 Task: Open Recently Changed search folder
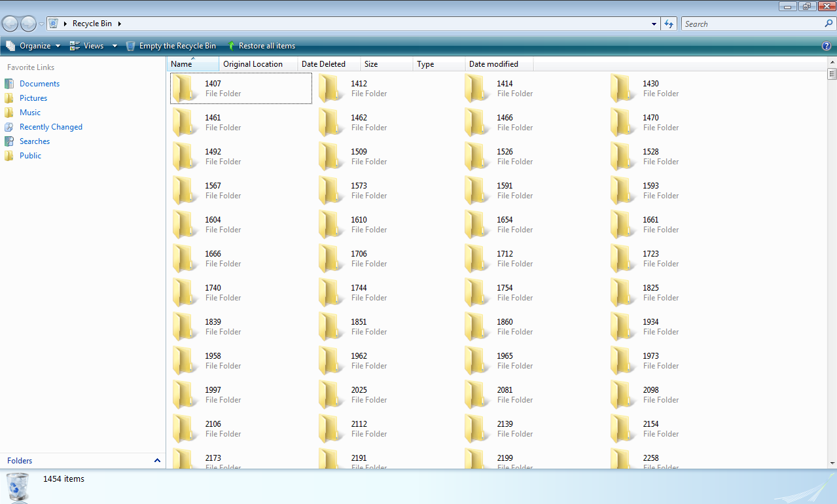click(x=51, y=126)
